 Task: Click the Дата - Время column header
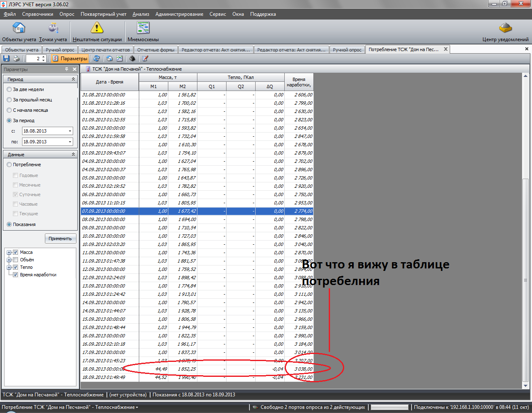pyautogui.click(x=110, y=82)
